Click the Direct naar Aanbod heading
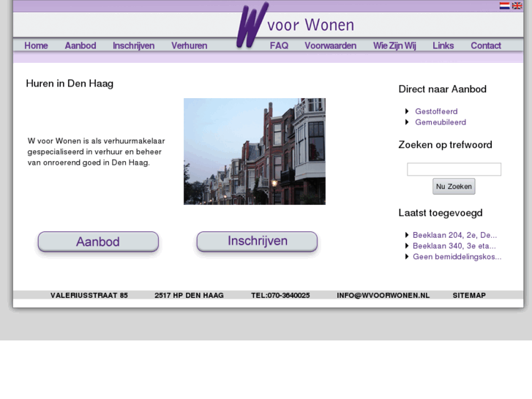The height and width of the screenshot is (399, 532). pyautogui.click(x=443, y=89)
